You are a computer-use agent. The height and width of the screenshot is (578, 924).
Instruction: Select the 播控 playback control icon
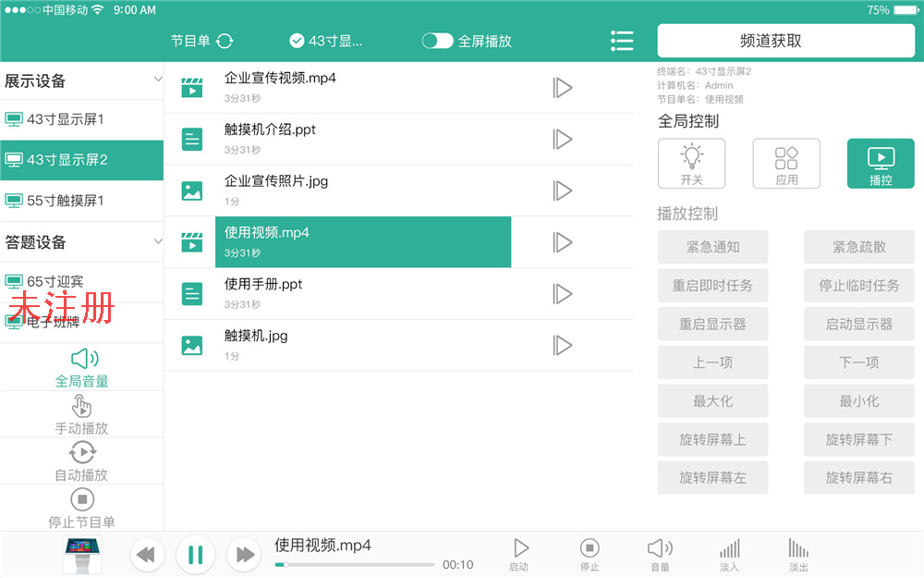(880, 164)
